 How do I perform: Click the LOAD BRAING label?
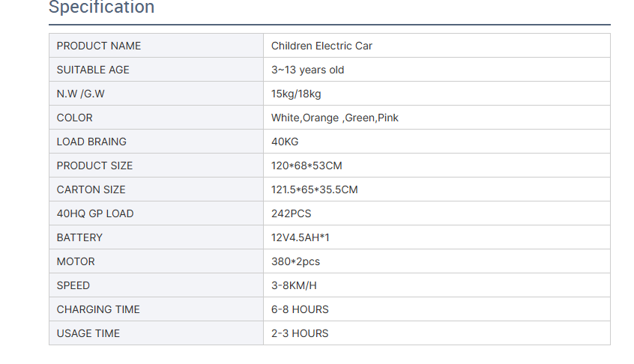click(91, 142)
